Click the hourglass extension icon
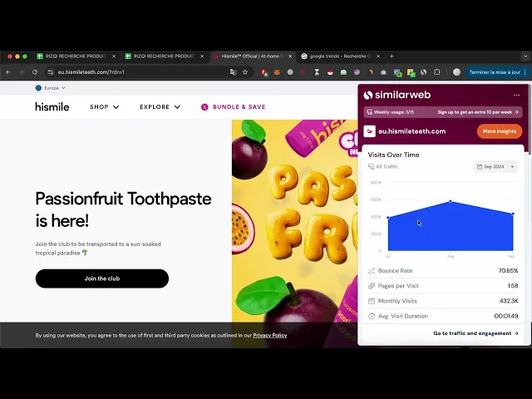The height and width of the screenshot is (399, 532). tap(317, 72)
